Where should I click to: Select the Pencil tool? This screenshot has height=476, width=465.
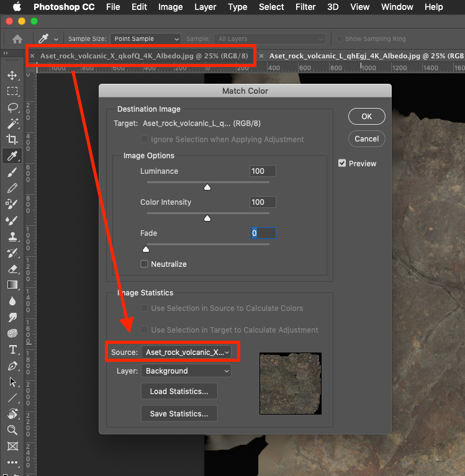coord(12,188)
